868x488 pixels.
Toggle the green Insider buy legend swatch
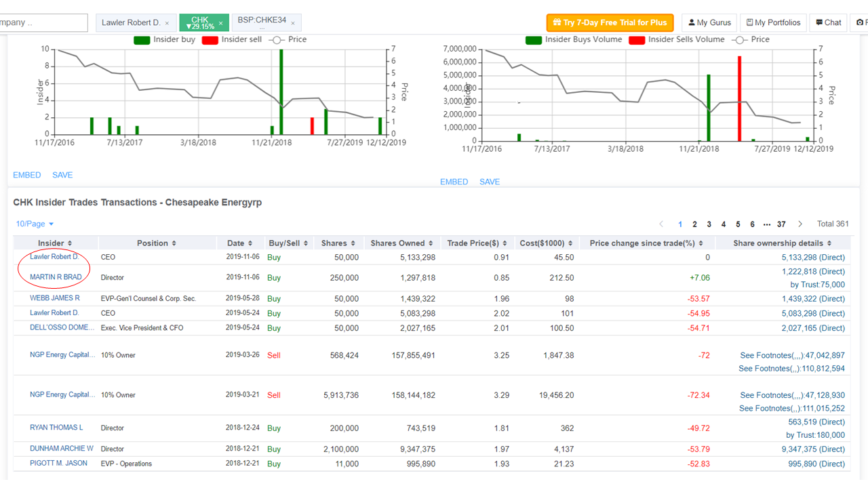[x=141, y=40]
